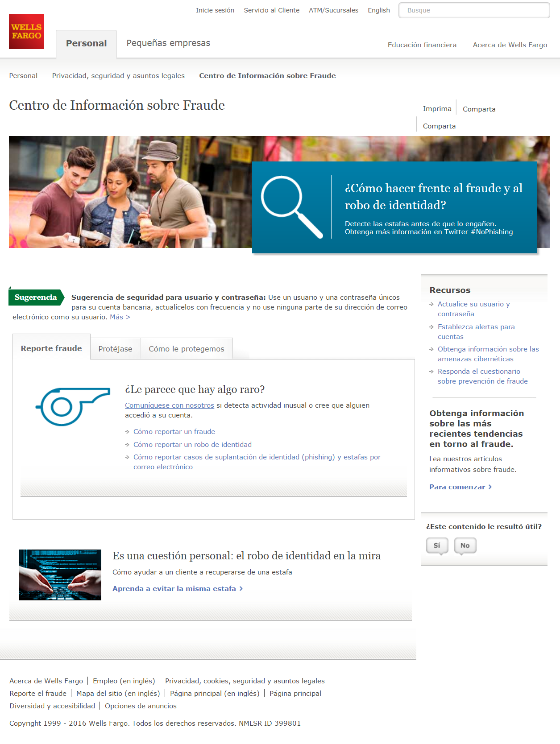The image size is (560, 744).
Task: Click the Busque search field
Action: (474, 10)
